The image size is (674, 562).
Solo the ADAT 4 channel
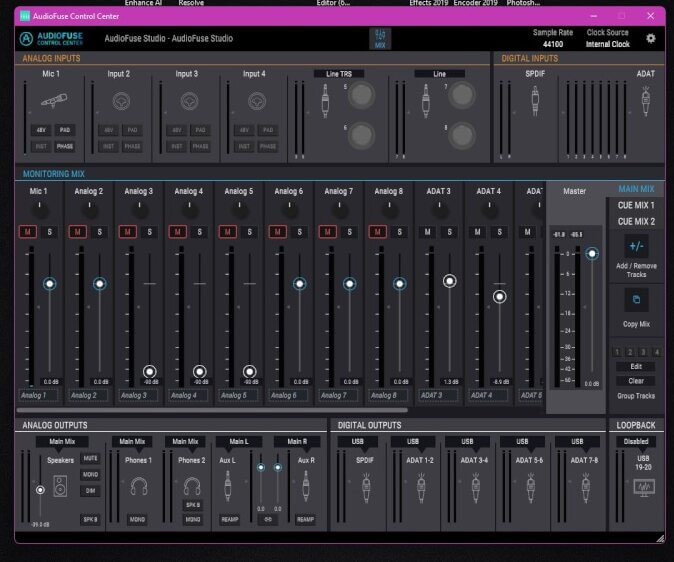click(499, 232)
